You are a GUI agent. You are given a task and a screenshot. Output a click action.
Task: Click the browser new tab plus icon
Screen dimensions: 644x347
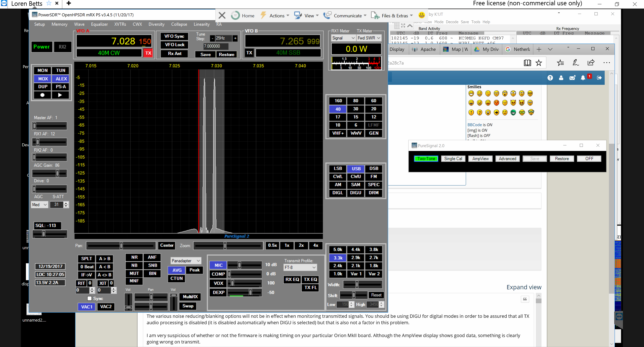point(539,49)
